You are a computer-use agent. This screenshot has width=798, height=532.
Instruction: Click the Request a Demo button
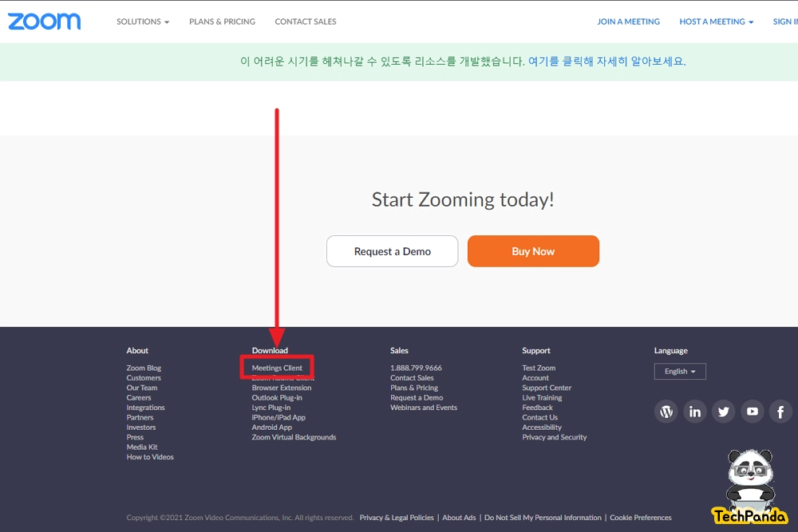pyautogui.click(x=392, y=250)
